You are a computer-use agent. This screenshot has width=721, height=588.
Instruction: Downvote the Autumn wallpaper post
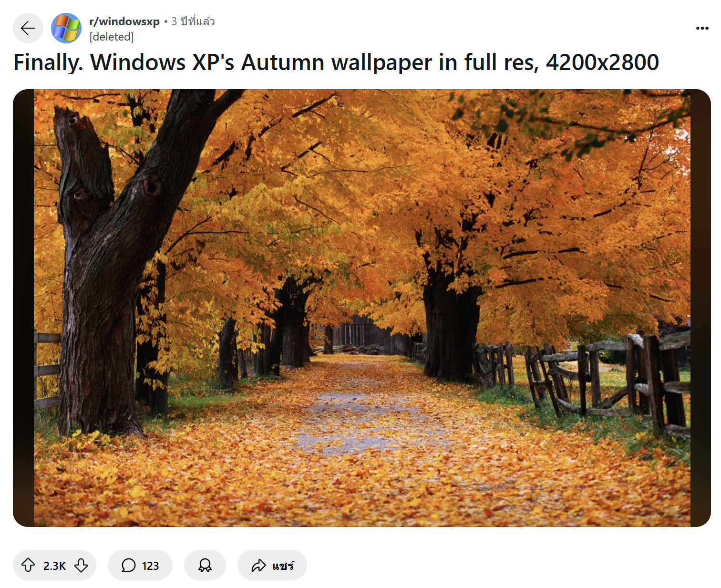click(x=81, y=565)
